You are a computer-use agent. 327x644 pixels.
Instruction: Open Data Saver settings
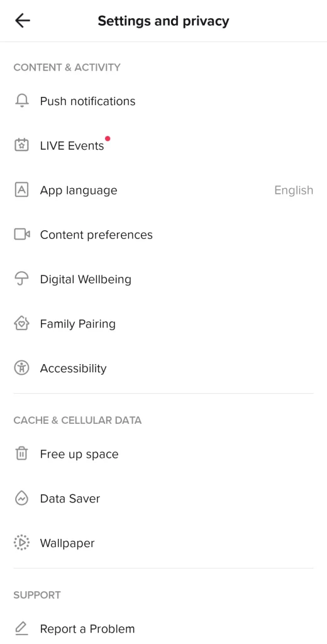tap(163, 498)
